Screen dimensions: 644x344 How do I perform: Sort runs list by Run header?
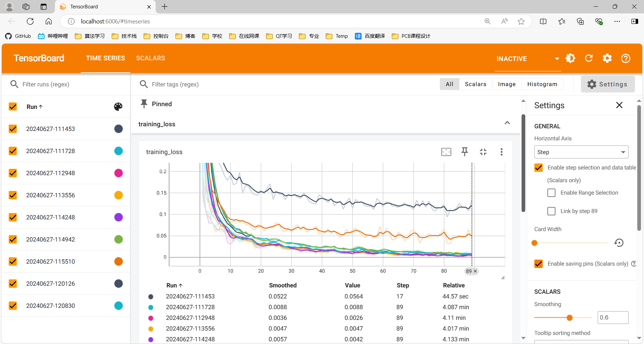tap(35, 107)
